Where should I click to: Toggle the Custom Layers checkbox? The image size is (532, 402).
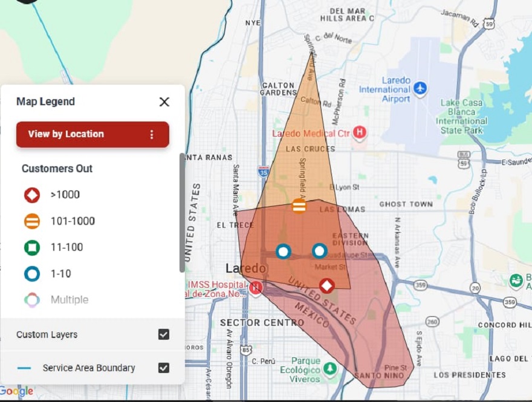(x=163, y=334)
